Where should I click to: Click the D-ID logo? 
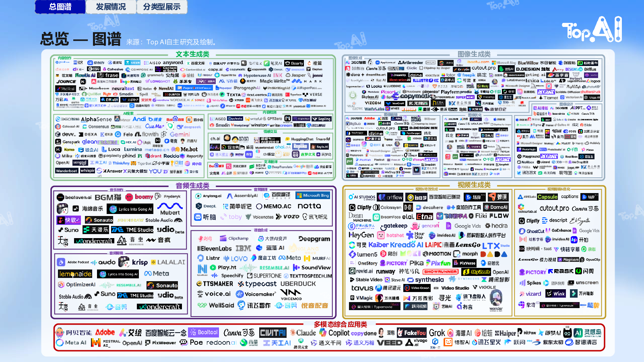click(408, 208)
